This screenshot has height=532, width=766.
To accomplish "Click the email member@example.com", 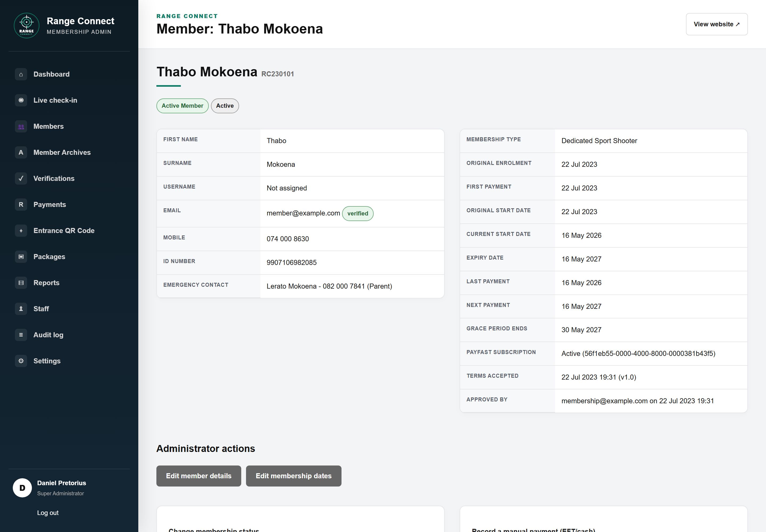I will point(303,213).
